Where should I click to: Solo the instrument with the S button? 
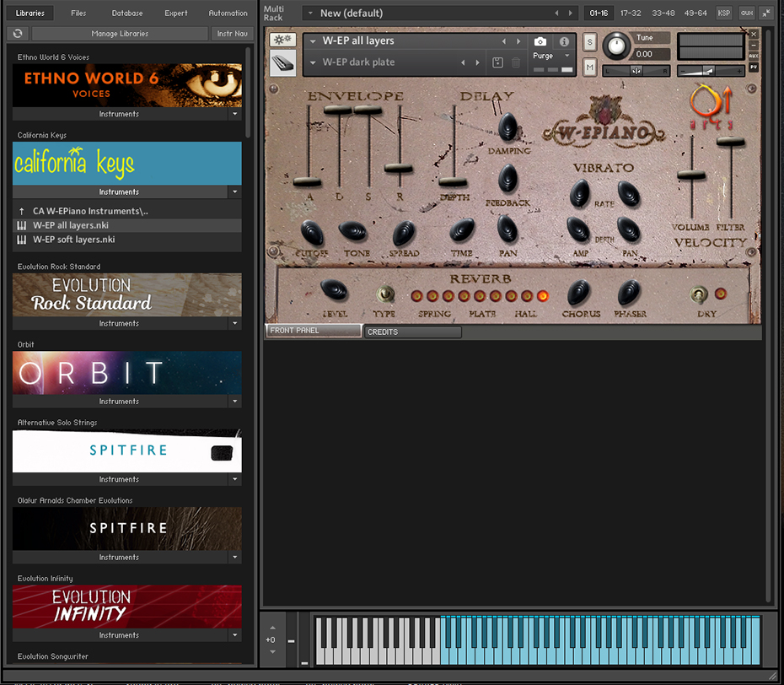pyautogui.click(x=589, y=42)
